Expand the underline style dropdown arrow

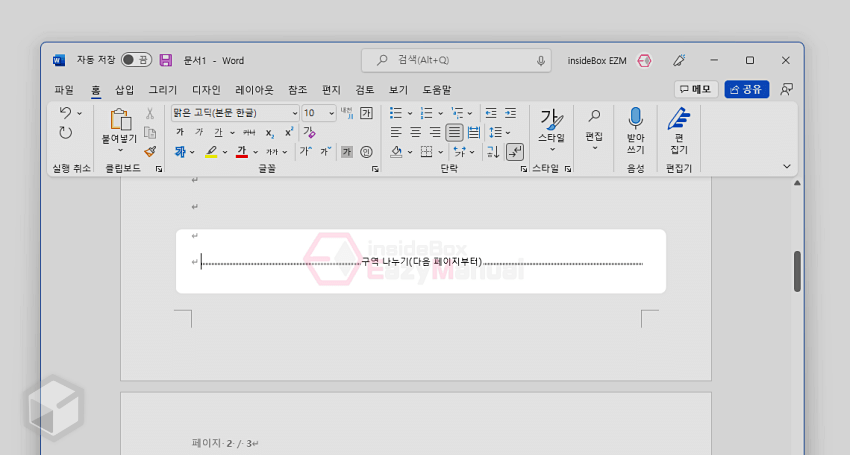(232, 133)
